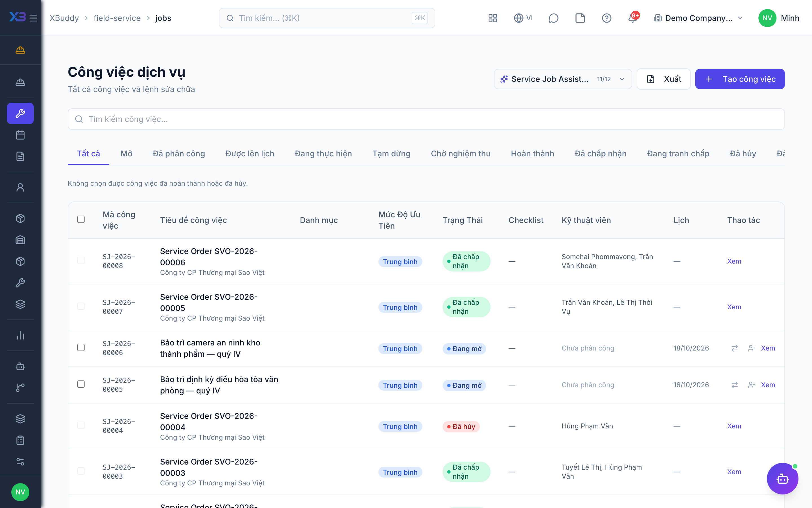Open the chat bubble icon in header
The image size is (812, 508).
point(553,18)
